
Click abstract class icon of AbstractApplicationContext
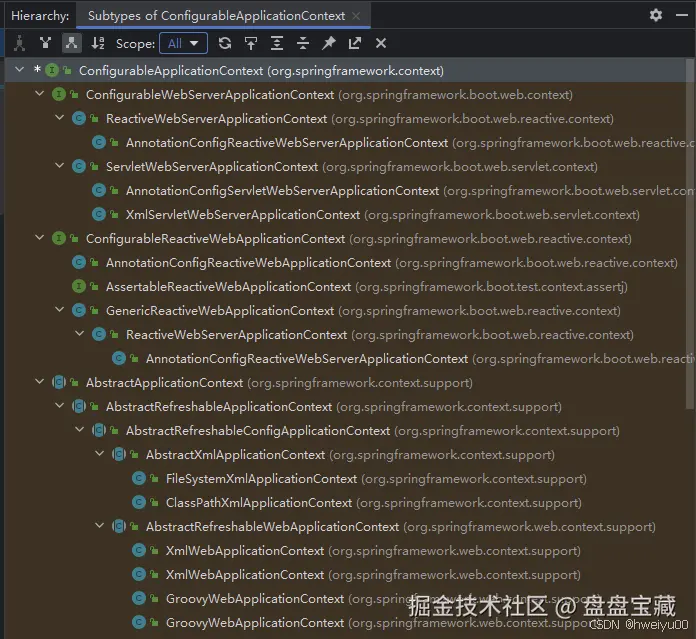59,382
